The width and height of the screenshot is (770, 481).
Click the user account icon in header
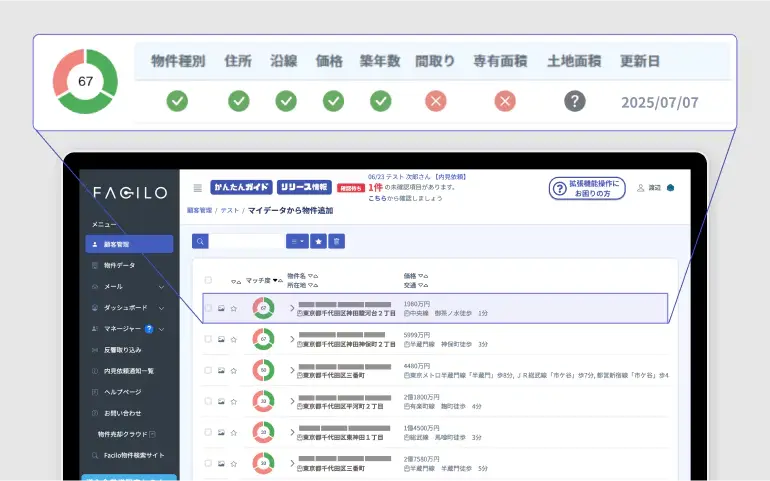(641, 188)
